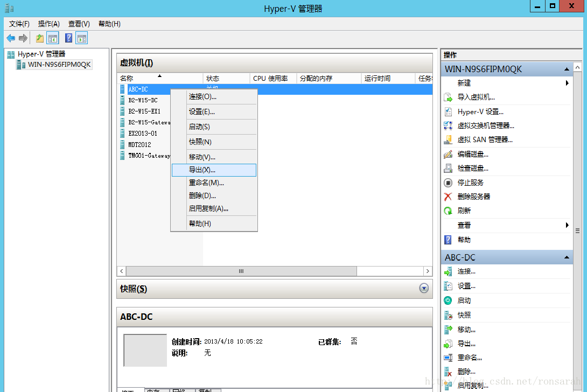587x392 pixels.
Task: Choose 帮助(H) in context menu
Action: (214, 223)
